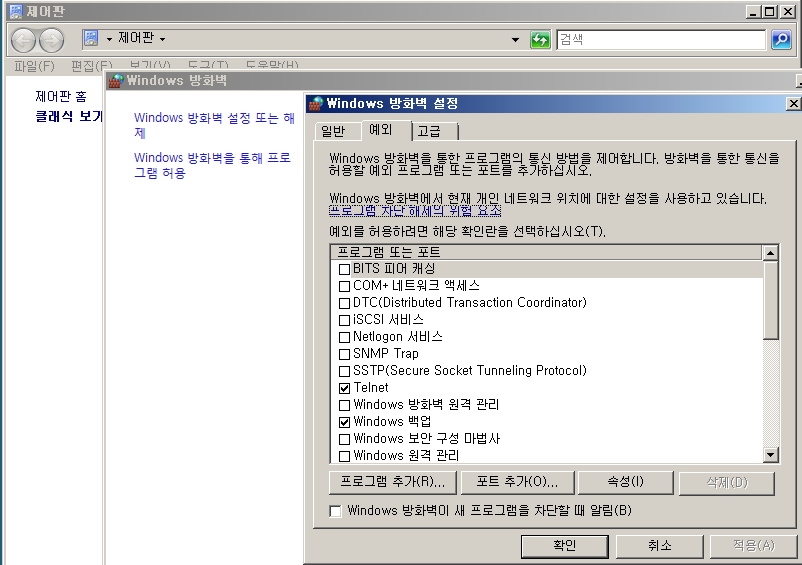This screenshot has width=802, height=565.
Task: Check the Windows 원격 관리 checkbox
Action: click(x=344, y=456)
